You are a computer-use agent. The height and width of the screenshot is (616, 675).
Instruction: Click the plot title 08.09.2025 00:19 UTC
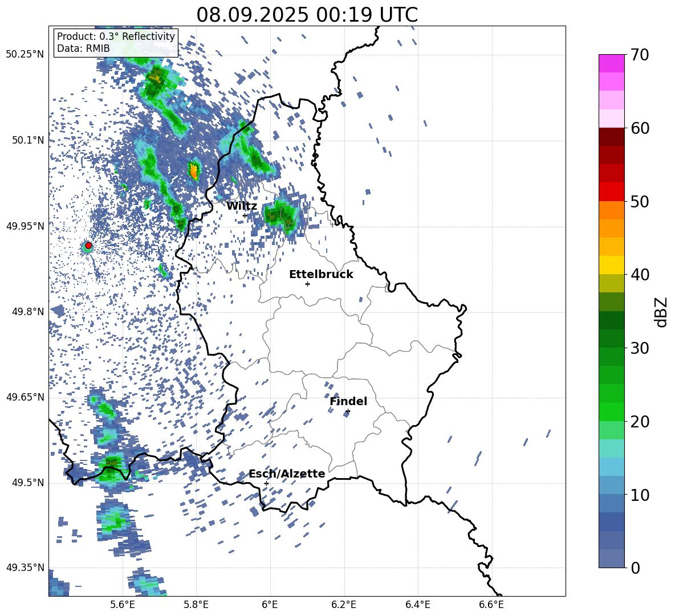coord(307,15)
